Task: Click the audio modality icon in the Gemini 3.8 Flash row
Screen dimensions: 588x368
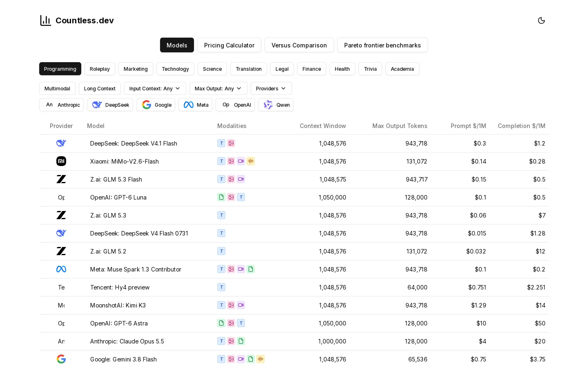Action: coord(261,359)
